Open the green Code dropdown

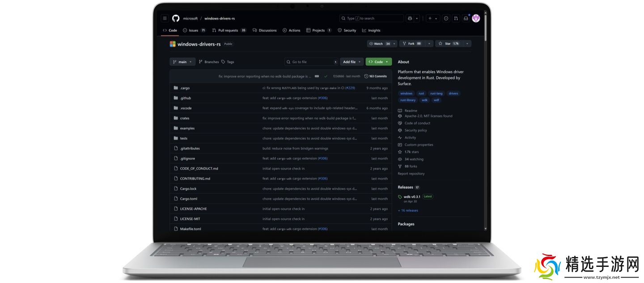tap(378, 62)
